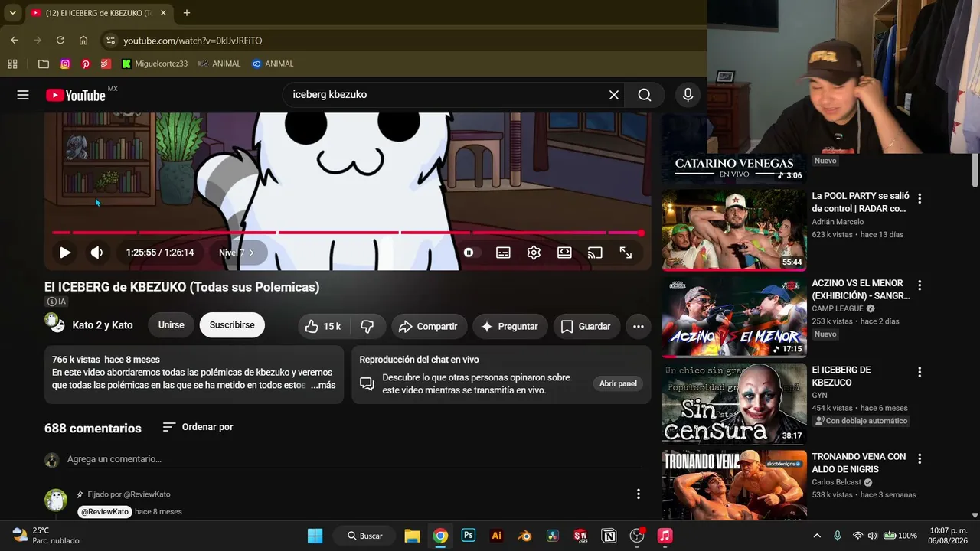Open Notion from the taskbar
Screen dimensions: 980x551
click(x=609, y=536)
